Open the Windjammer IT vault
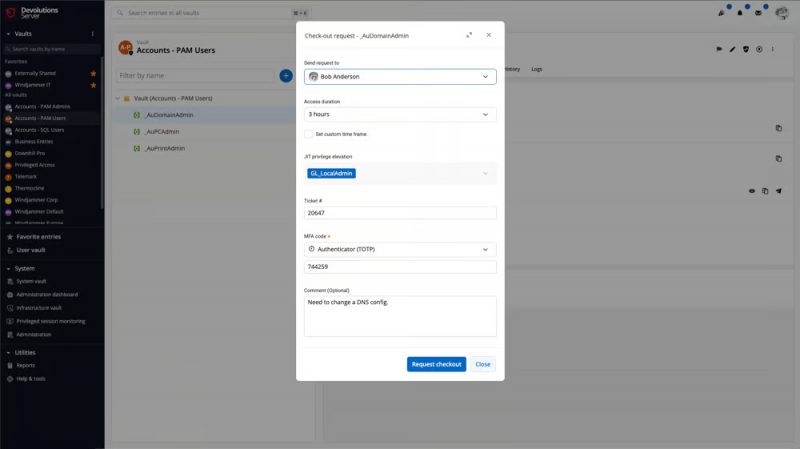Screen dimensions: 800x449 pyautogui.click(x=32, y=85)
